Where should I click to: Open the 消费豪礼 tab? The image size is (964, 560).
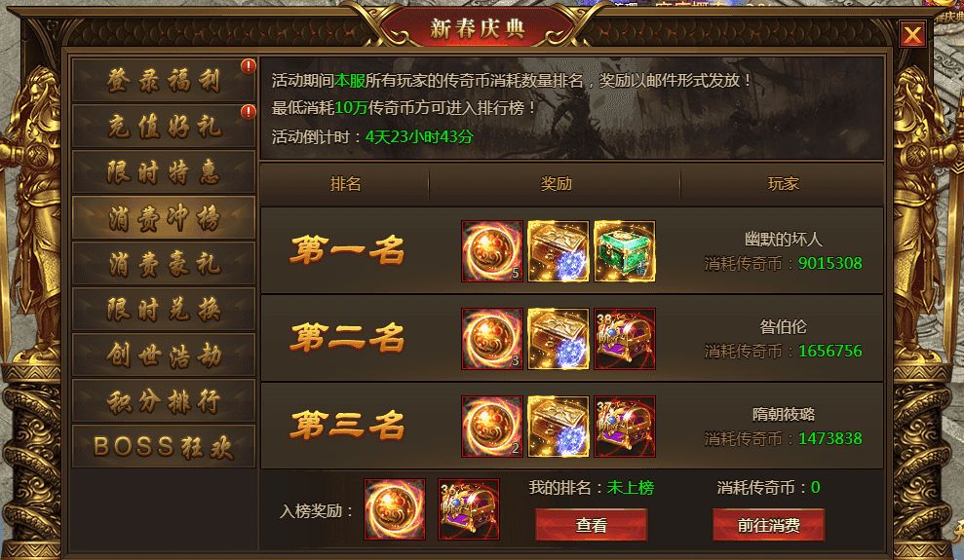(x=164, y=263)
